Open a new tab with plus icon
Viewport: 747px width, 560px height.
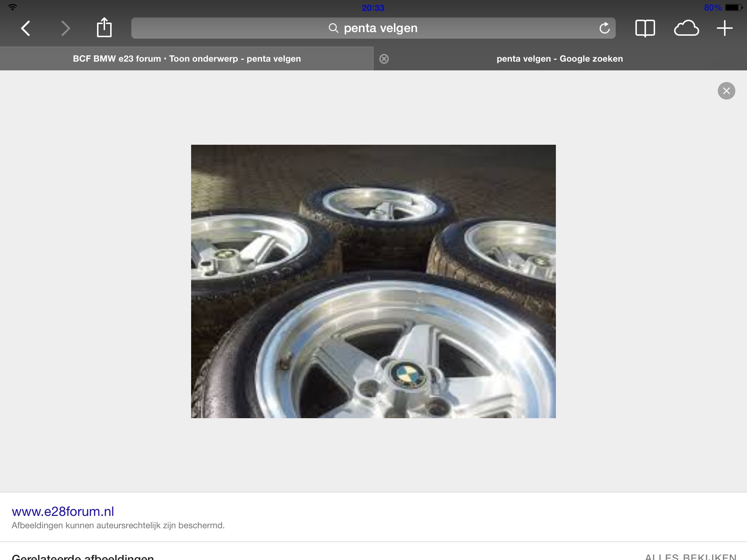pos(724,28)
